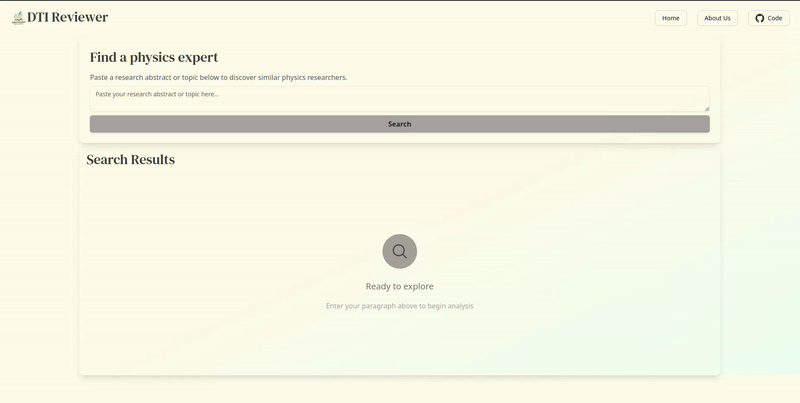Viewport: 800px width, 403px height.
Task: Click the wide Search button
Action: [399, 124]
